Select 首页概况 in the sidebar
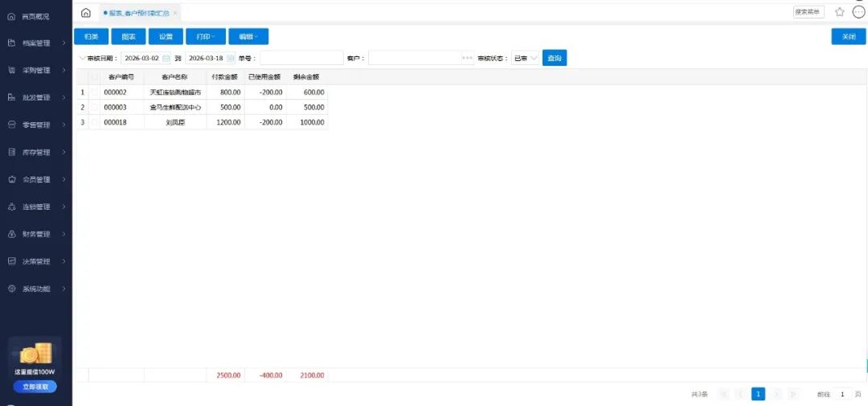The width and height of the screenshot is (868, 406). tap(36, 16)
